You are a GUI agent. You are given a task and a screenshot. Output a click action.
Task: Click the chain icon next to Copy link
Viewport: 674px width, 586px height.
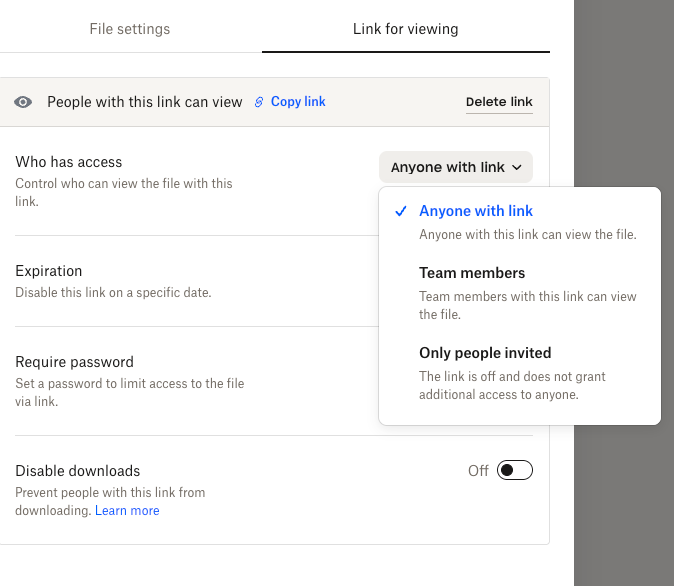click(259, 102)
